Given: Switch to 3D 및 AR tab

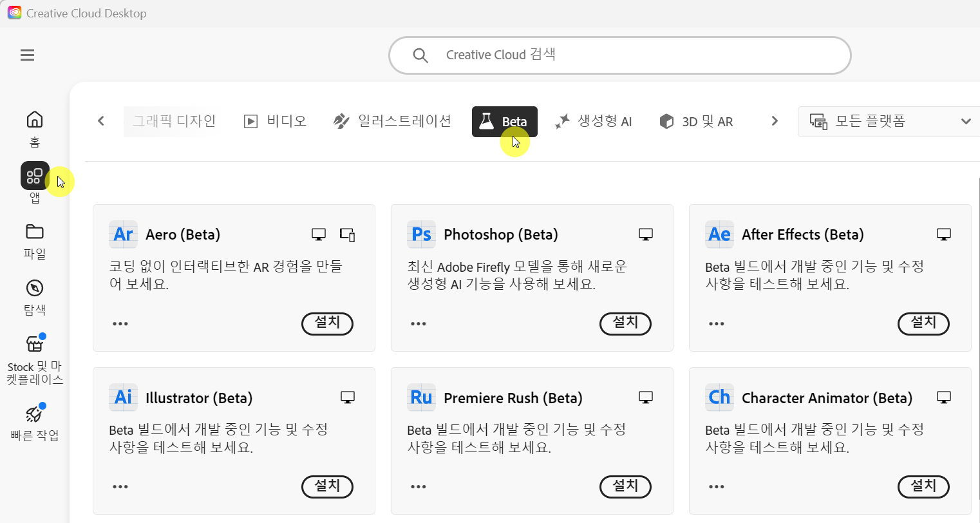Looking at the screenshot, I should [697, 121].
